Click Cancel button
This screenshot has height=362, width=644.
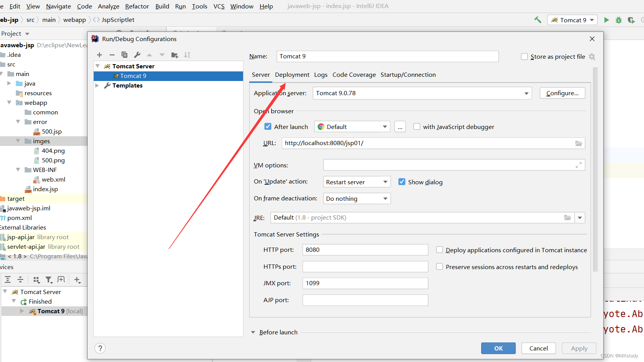539,348
